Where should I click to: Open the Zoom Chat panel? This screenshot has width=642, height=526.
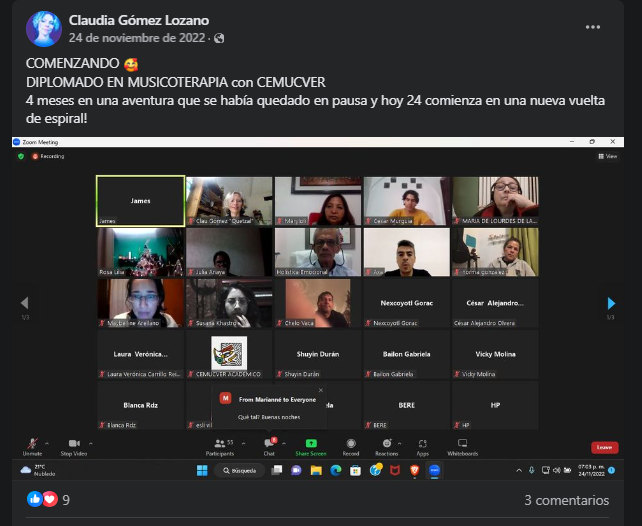point(269,443)
